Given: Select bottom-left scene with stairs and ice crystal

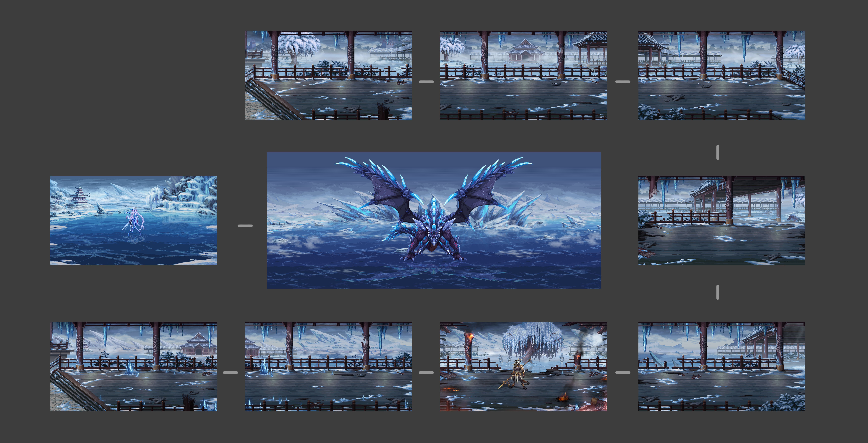Looking at the screenshot, I should 134,367.
